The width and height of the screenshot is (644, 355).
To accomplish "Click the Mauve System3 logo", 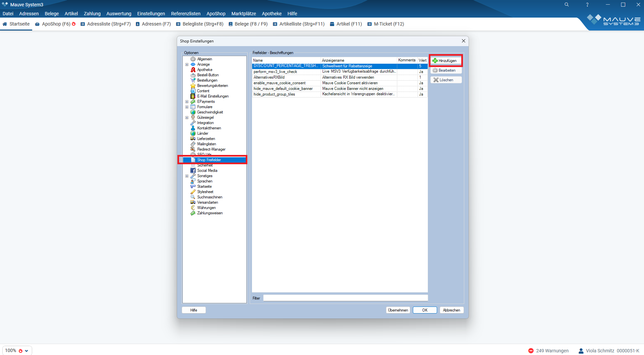I will pyautogui.click(x=614, y=20).
